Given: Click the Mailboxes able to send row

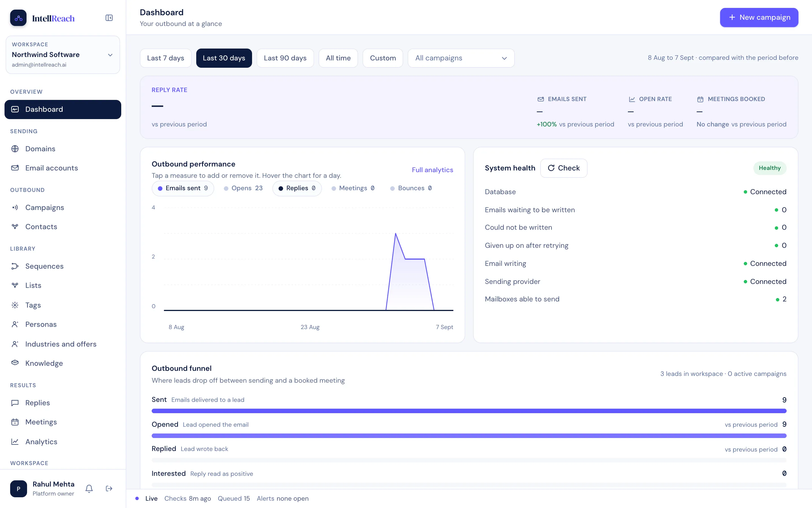Looking at the screenshot, I should point(636,299).
